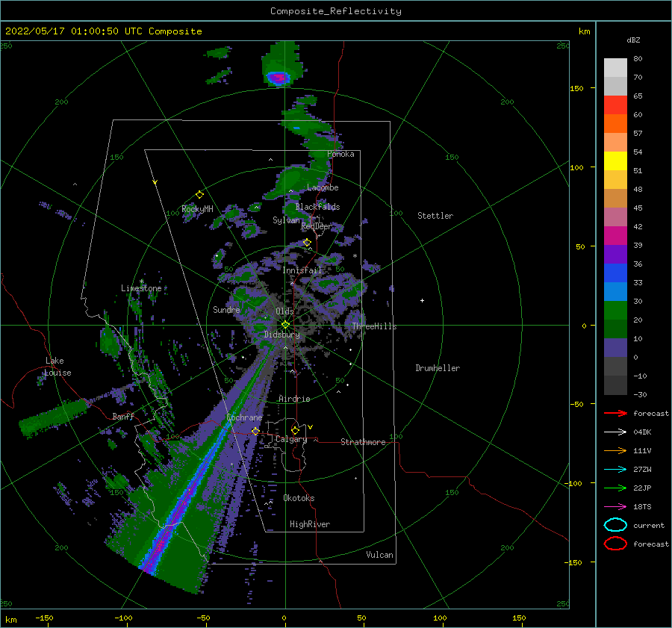The height and width of the screenshot is (628, 672).
Task: Click the Innisfail city label
Action: [302, 270]
